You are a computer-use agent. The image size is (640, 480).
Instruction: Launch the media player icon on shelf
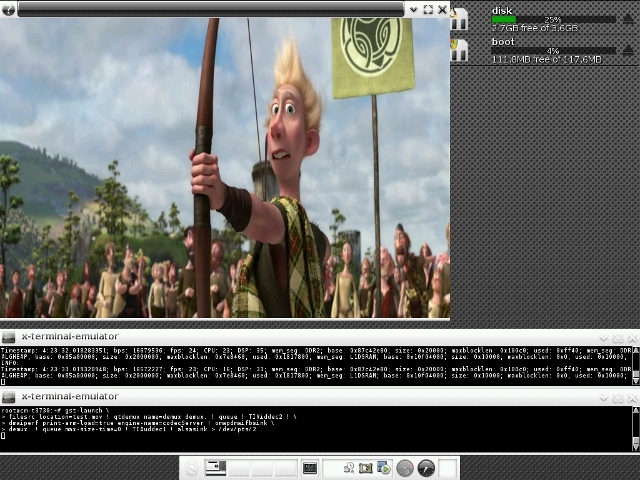[x=384, y=468]
